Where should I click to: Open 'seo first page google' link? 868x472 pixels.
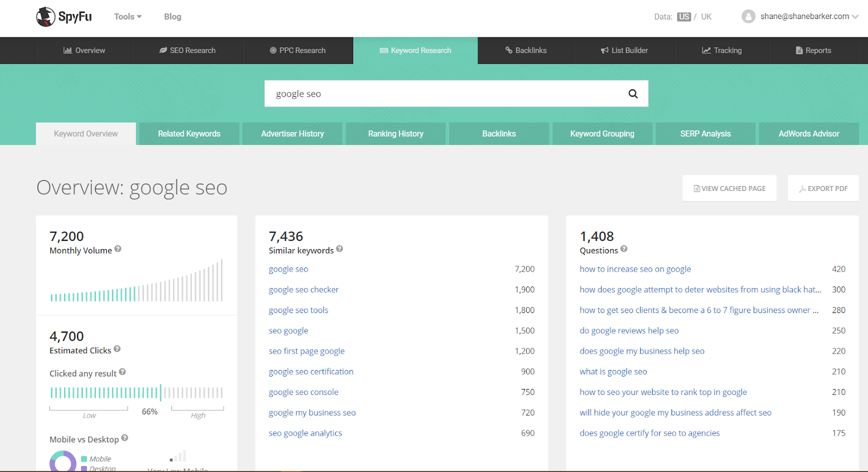(x=307, y=351)
